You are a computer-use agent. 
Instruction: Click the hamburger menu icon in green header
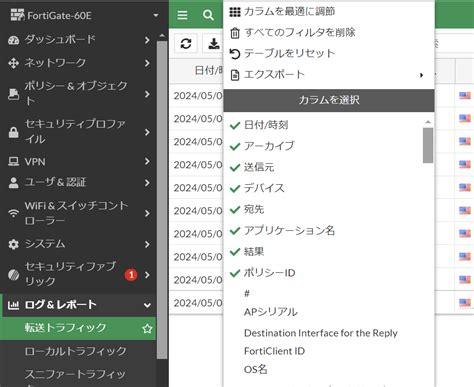click(x=182, y=15)
